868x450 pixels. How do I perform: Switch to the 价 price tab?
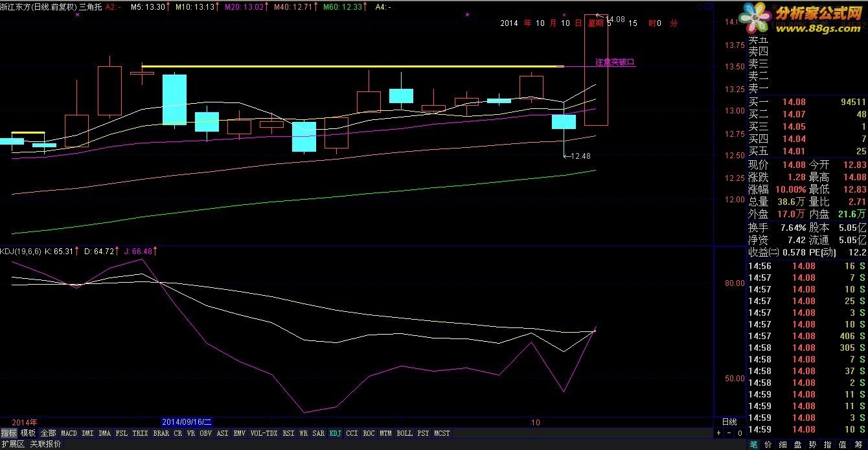[768, 445]
